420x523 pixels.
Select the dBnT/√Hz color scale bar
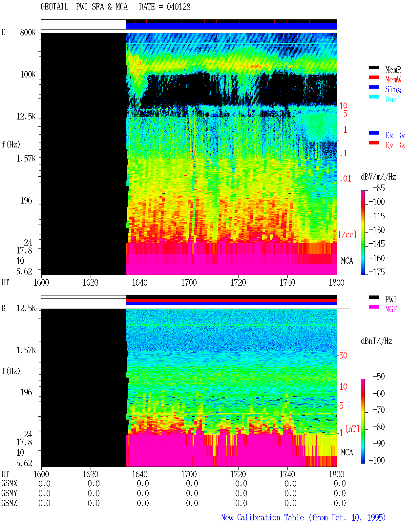(363, 421)
